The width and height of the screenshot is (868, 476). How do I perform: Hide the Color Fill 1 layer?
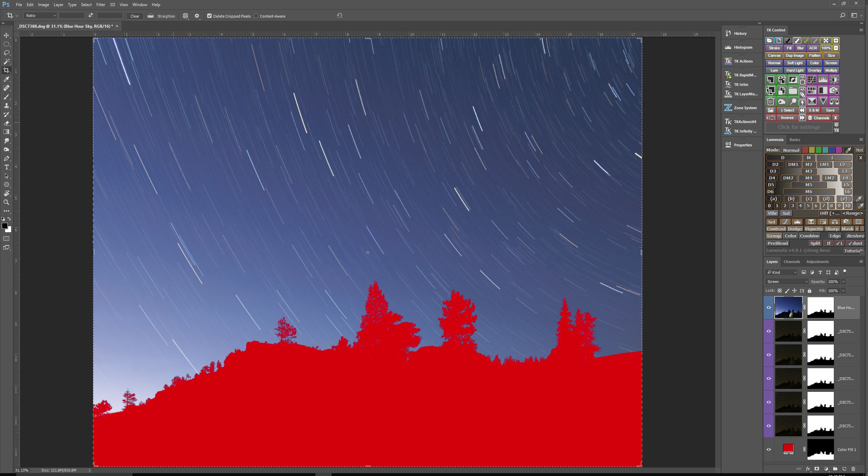769,450
